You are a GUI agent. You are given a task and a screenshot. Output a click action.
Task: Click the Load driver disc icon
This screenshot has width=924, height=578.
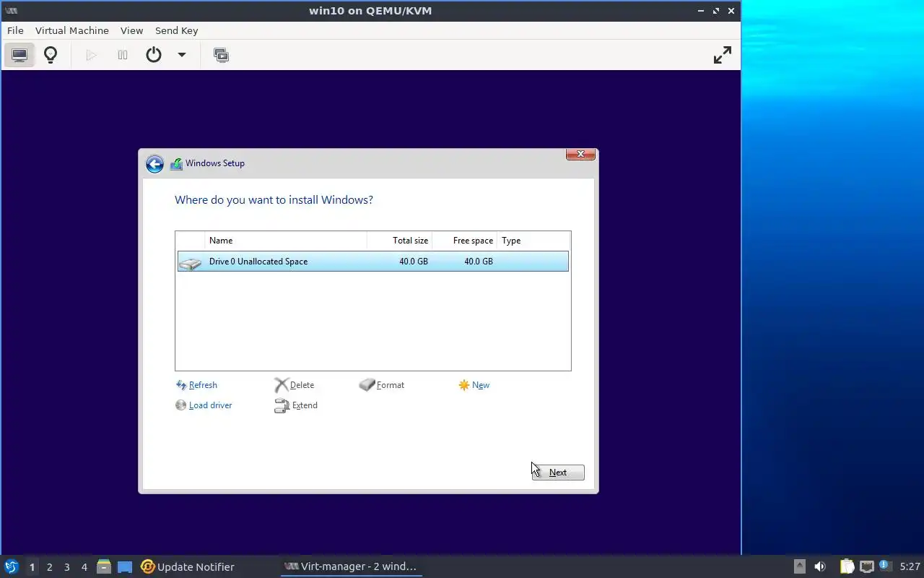click(x=181, y=405)
